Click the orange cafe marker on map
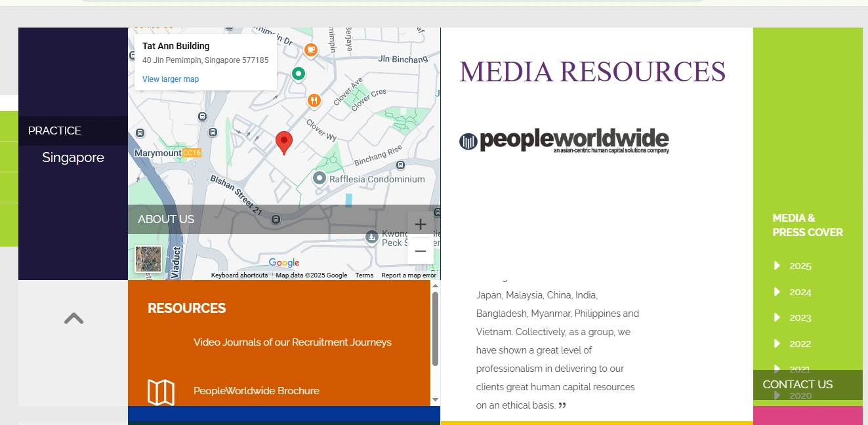The height and width of the screenshot is (425, 868). [311, 49]
